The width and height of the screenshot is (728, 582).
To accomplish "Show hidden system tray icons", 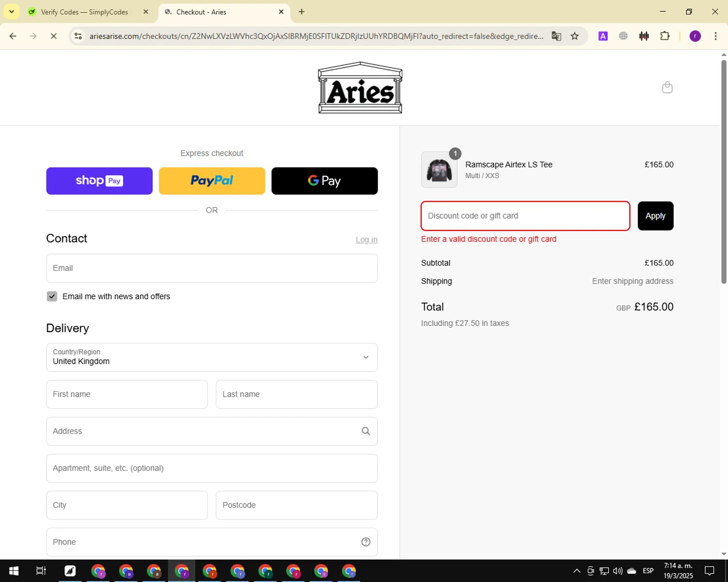I will (577, 571).
